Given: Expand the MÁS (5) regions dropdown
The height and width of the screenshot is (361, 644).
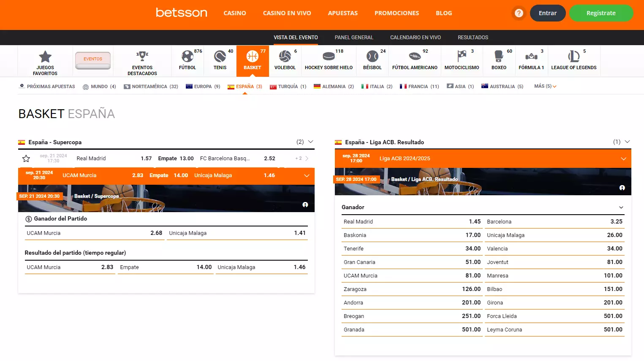Looking at the screenshot, I should click(x=545, y=86).
